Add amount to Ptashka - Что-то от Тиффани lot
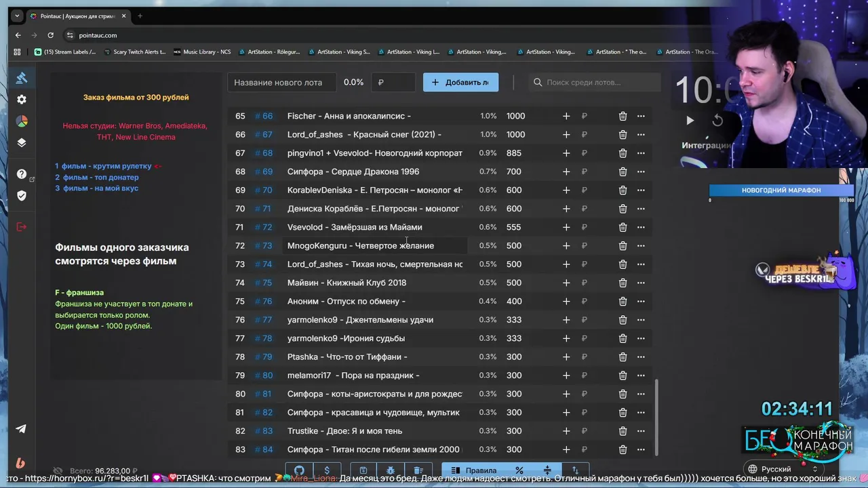868x488 pixels. point(566,357)
